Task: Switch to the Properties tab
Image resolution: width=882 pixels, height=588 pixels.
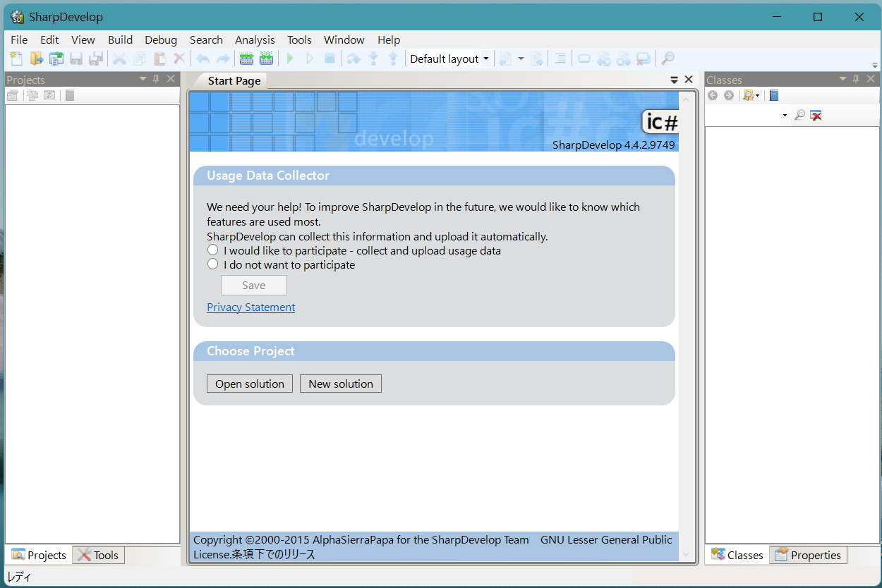Action: pos(808,555)
